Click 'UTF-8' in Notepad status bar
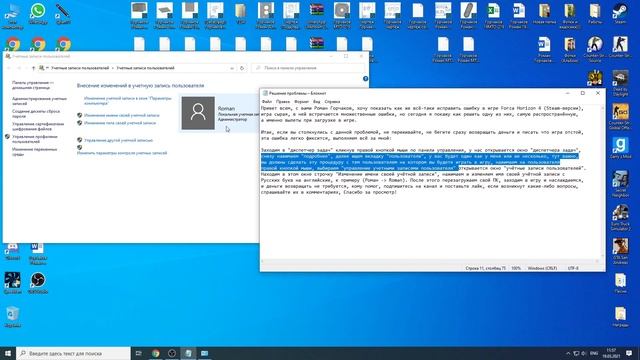Viewport: 640px width, 360px height. pos(573,268)
